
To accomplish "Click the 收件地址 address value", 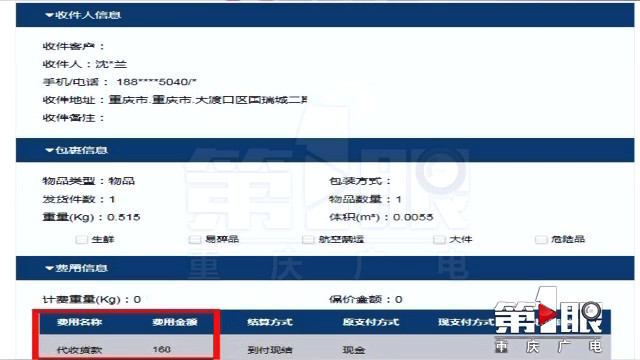I will click(208, 100).
